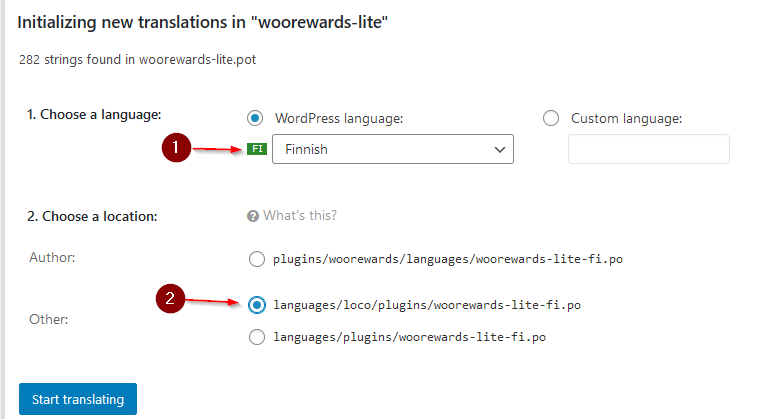Click the plugins/woorewards/languages/woorewards-lite-fi.po path label
This screenshot has height=419, width=757.
(448, 259)
